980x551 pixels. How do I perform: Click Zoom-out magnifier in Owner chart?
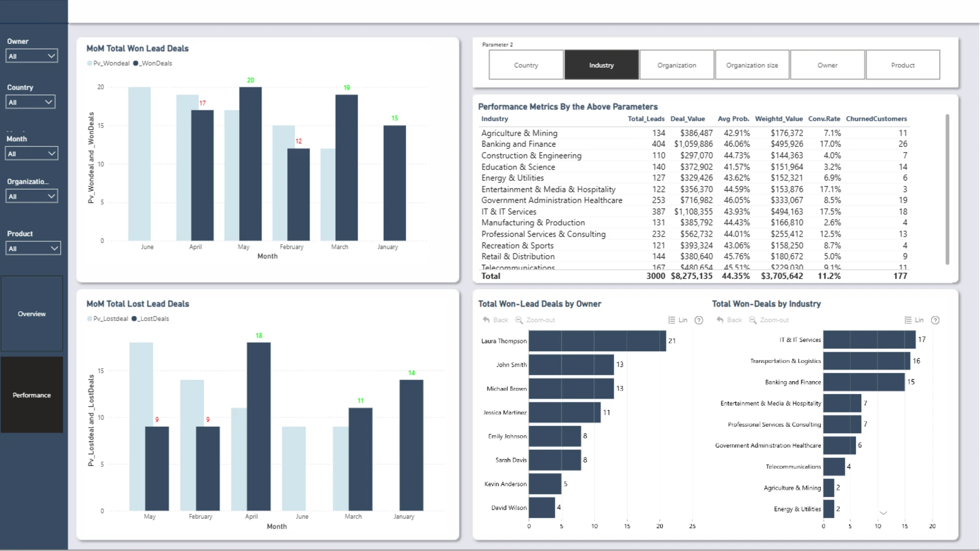point(519,320)
